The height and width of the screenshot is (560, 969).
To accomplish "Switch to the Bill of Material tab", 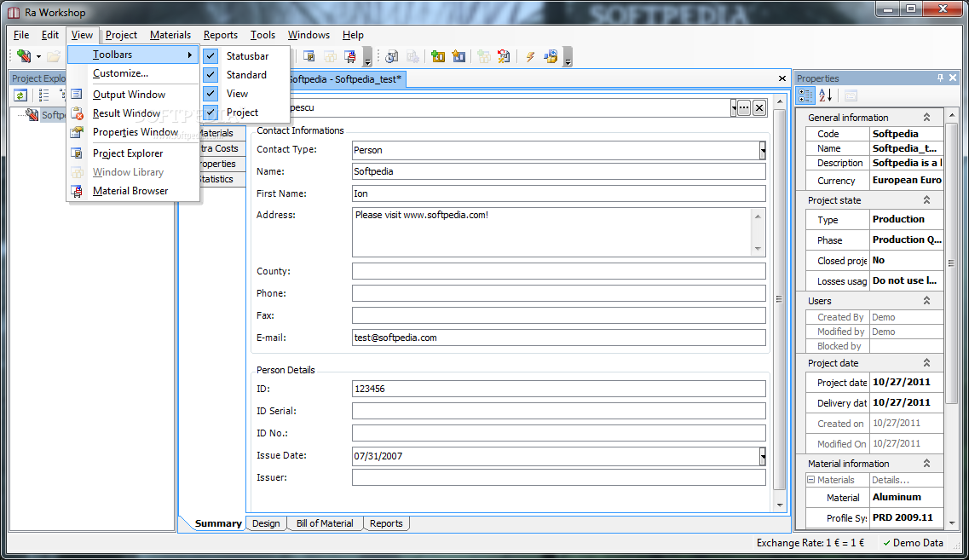I will pos(325,523).
